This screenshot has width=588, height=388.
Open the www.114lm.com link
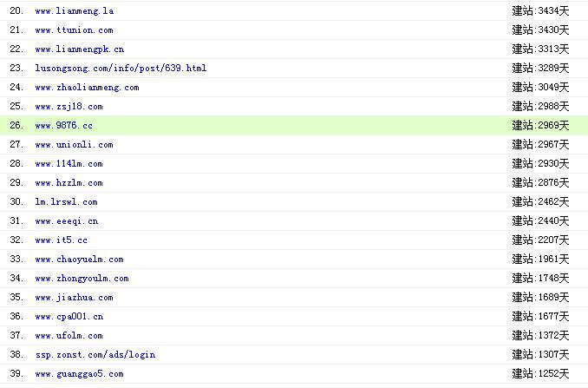click(69, 164)
